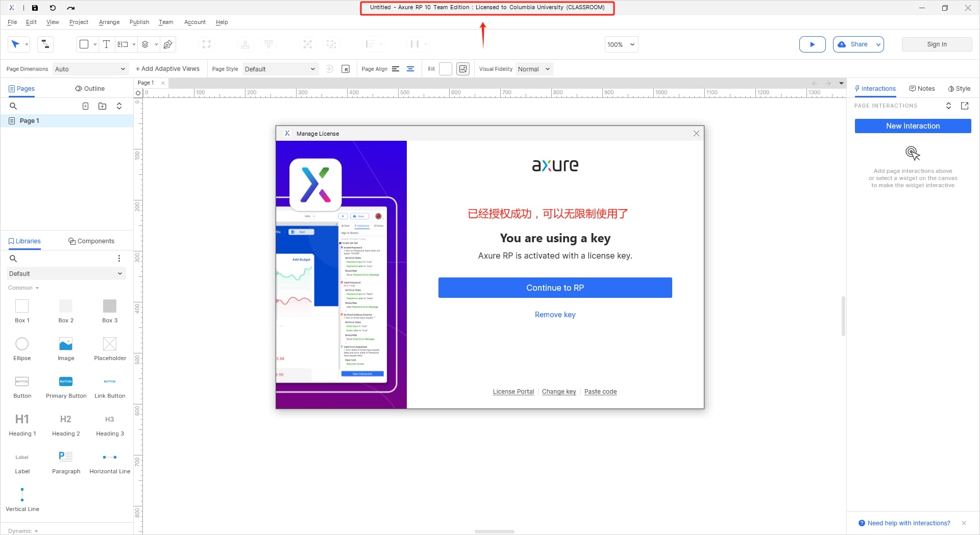The height and width of the screenshot is (535, 980).
Task: Open the Page Style dropdown
Action: [x=280, y=69]
